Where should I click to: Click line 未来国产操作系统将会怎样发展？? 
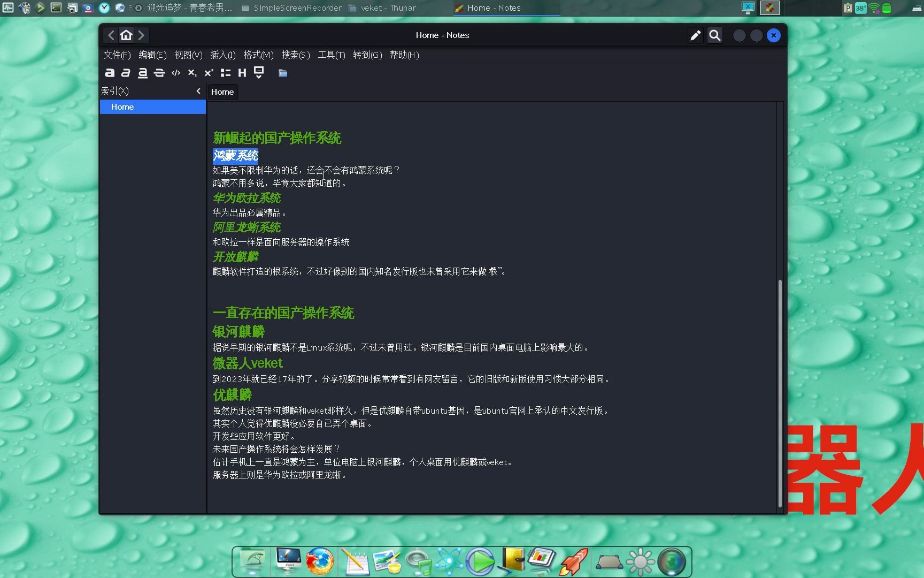[276, 449]
